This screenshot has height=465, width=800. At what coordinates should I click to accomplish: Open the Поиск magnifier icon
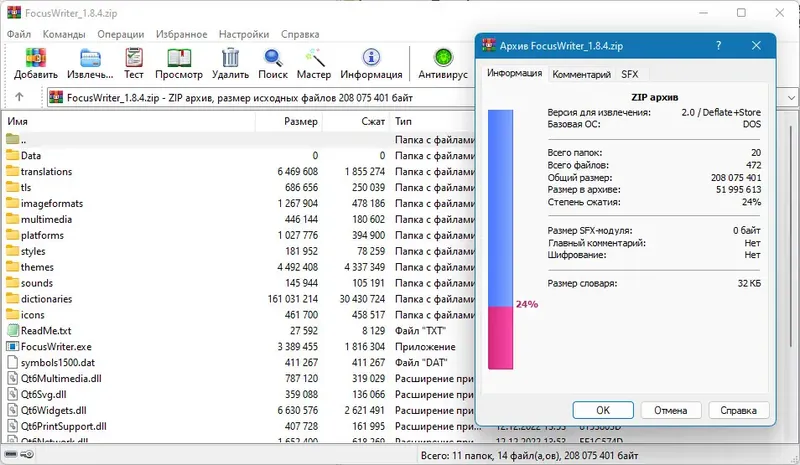point(273,58)
